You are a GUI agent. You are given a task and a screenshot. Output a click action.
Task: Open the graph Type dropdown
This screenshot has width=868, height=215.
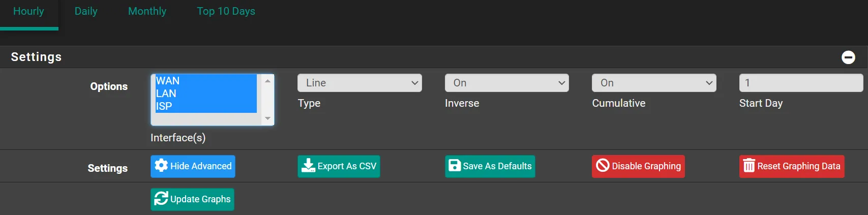point(360,83)
